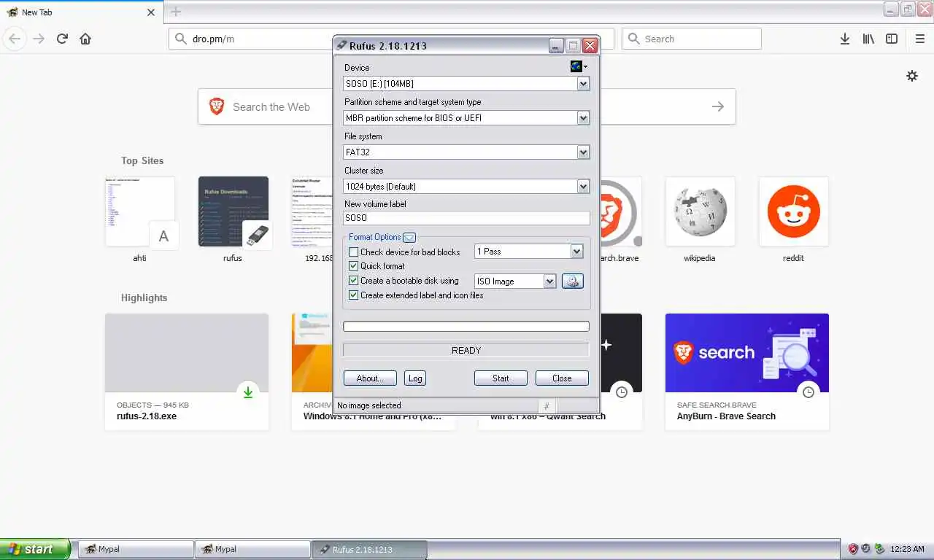Switch to first Mypal taskbar button
This screenshot has width=934, height=560.
(x=136, y=549)
